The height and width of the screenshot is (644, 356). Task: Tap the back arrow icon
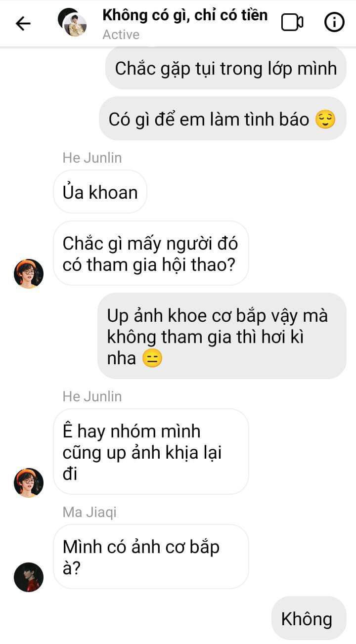point(23,23)
